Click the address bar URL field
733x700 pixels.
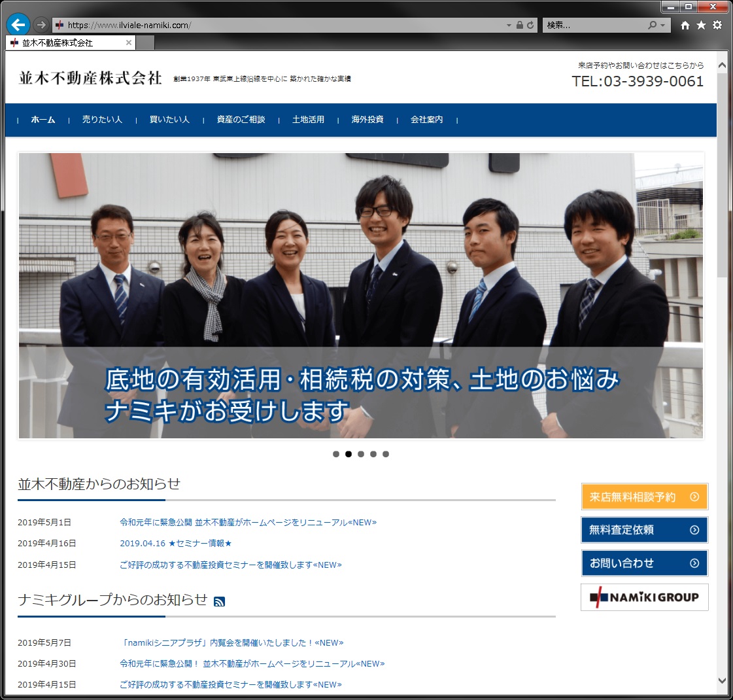tap(281, 26)
